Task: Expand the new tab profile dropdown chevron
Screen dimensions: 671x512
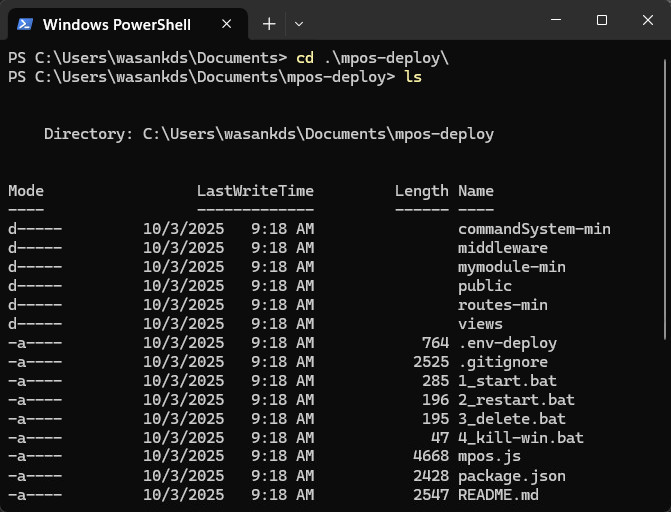Action: pos(299,23)
